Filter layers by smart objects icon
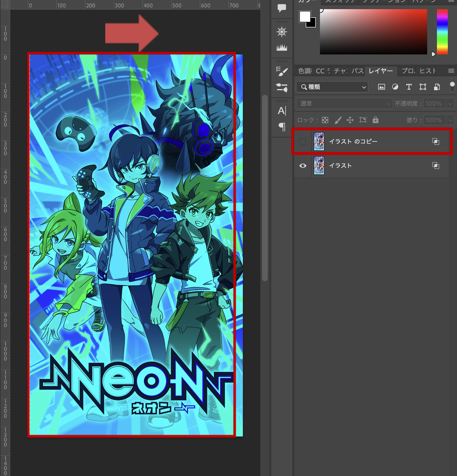Screen dimensions: 457x476 pyautogui.click(x=437, y=87)
